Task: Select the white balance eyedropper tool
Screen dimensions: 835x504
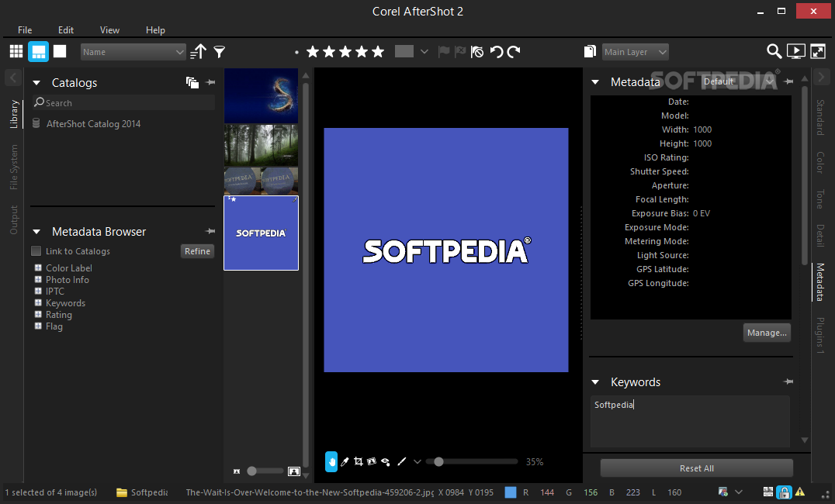Action: (x=345, y=461)
